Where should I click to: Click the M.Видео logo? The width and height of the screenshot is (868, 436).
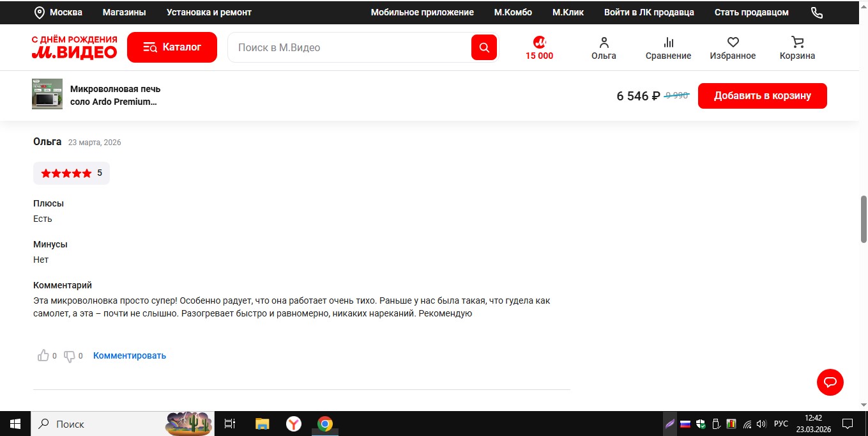pos(75,47)
